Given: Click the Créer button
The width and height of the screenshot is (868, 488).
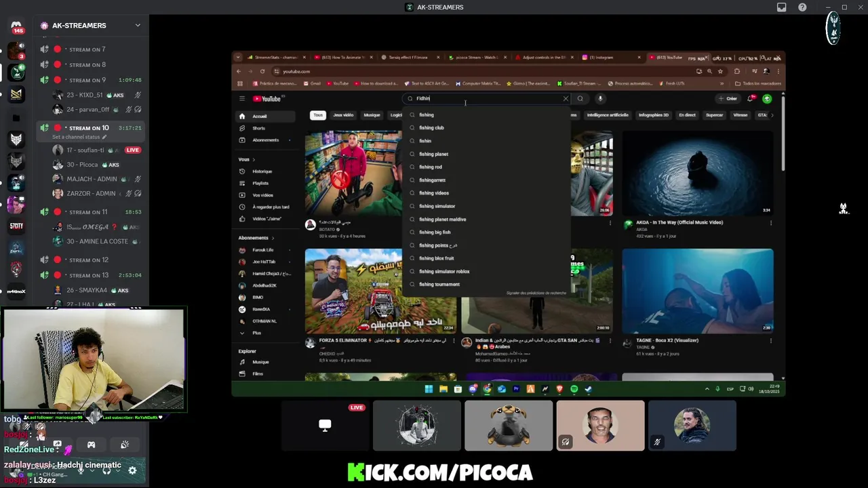Looking at the screenshot, I should (x=728, y=99).
